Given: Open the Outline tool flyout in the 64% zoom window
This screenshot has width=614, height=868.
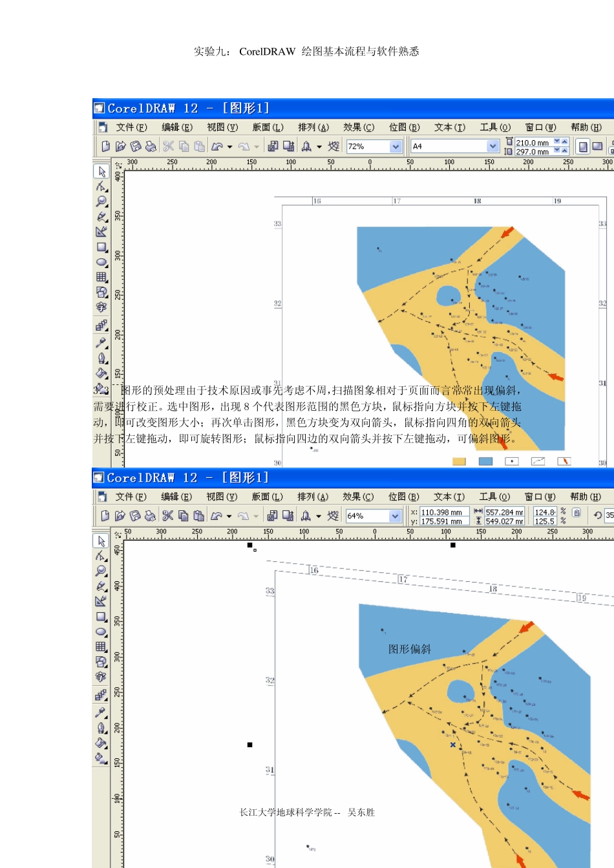Looking at the screenshot, I should pyautogui.click(x=101, y=727).
